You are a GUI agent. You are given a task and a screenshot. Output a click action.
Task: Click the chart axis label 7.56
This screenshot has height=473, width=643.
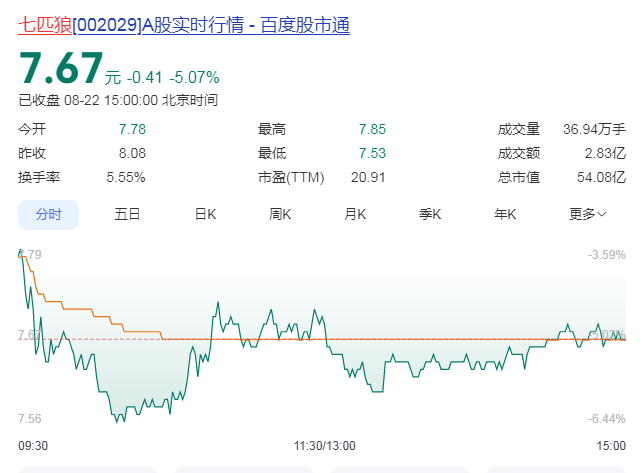click(x=30, y=418)
